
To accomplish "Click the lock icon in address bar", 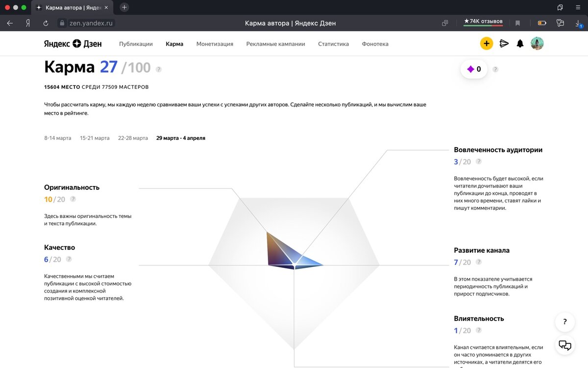I will [x=62, y=23].
